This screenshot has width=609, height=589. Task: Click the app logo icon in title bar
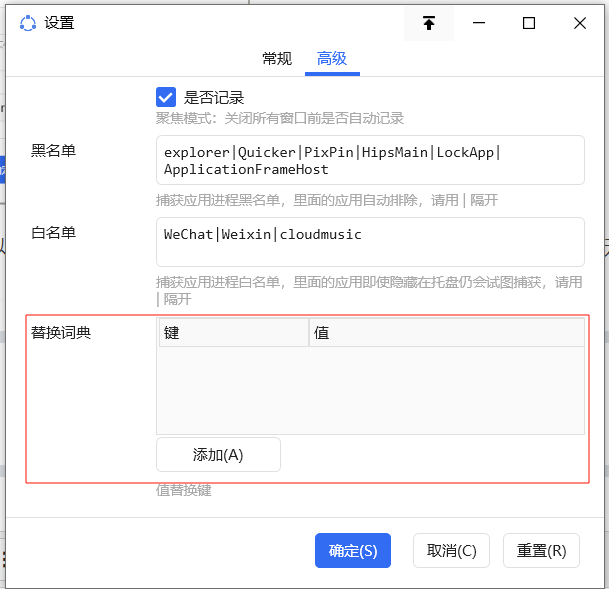tap(28, 23)
